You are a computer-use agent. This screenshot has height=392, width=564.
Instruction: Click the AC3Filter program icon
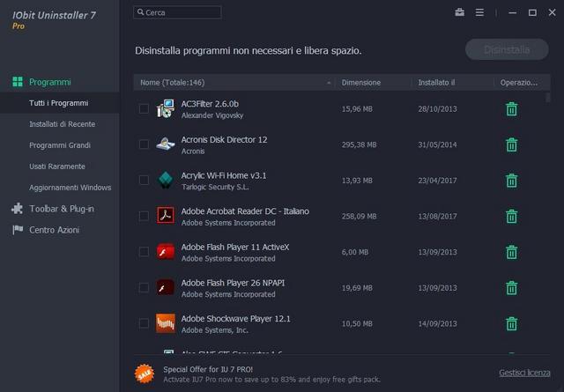pos(166,108)
